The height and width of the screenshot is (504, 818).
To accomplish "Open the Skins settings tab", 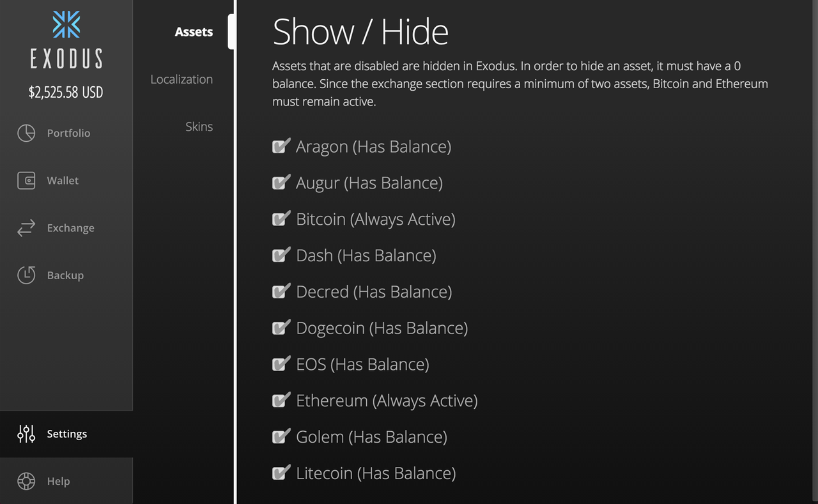I will click(199, 126).
